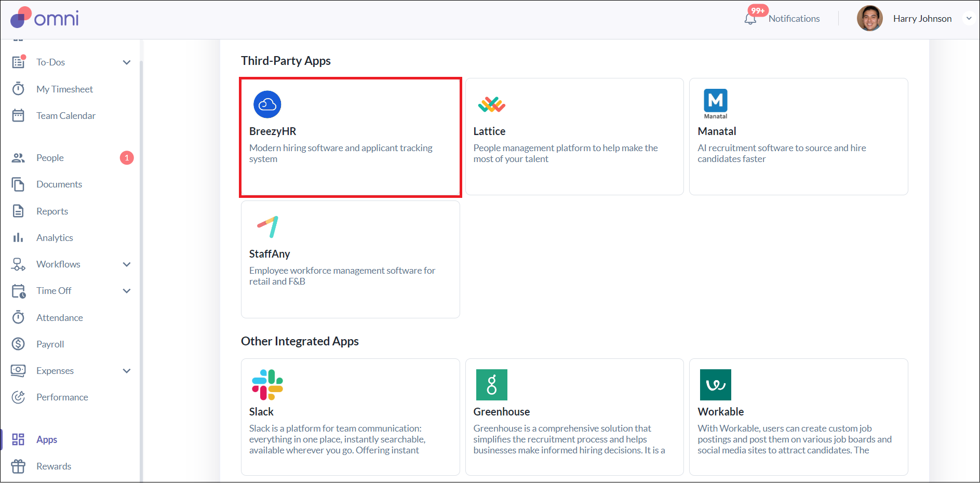The image size is (980, 483).
Task: Select Expenses menu label
Action: (x=55, y=371)
